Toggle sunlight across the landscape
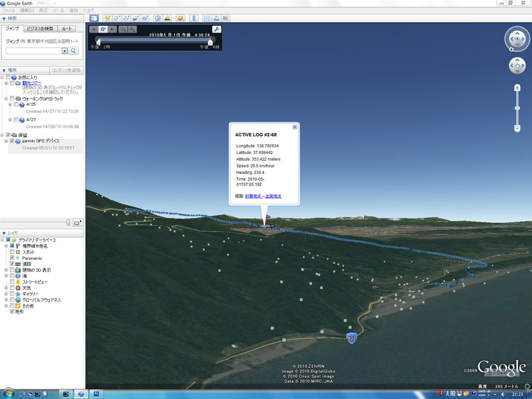This screenshot has width=532, height=399. tap(167, 18)
